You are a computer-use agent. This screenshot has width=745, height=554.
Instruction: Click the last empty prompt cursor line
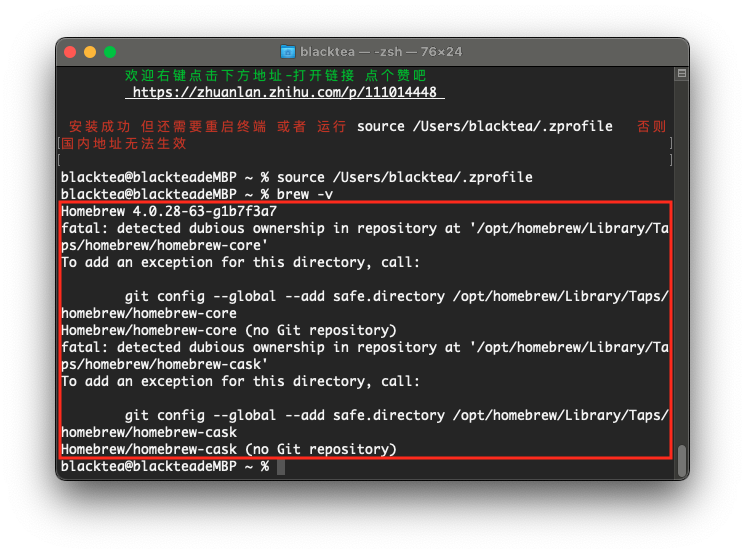tap(173, 466)
